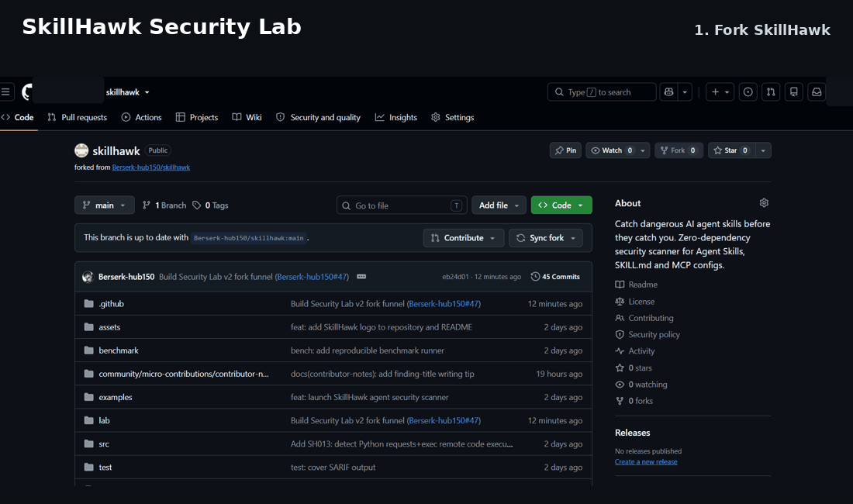
Task: Star the skillhawk repository
Action: (732, 150)
